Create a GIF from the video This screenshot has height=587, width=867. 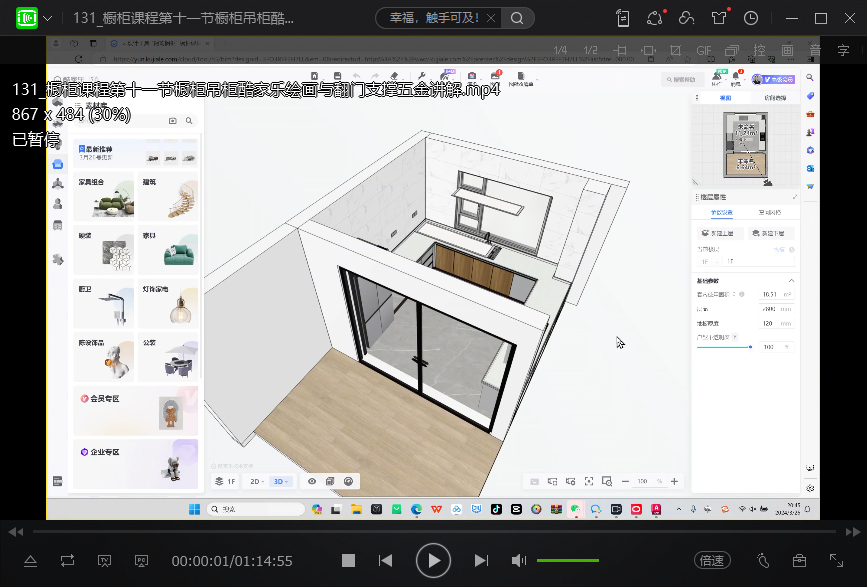point(703,50)
